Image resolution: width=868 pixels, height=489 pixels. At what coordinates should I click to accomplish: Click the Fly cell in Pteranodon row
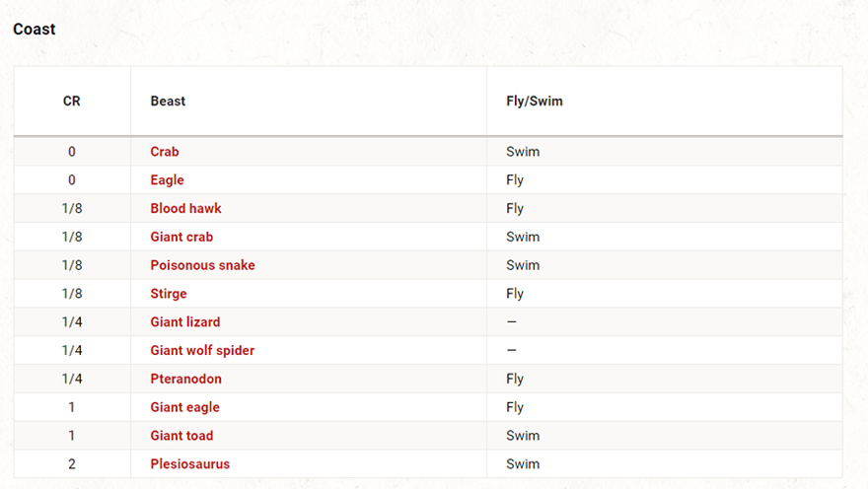point(515,380)
